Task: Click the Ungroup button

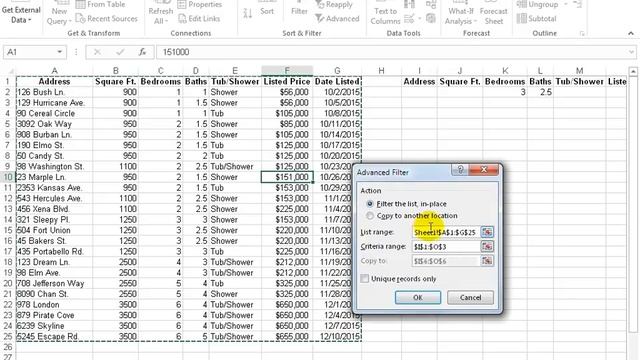Action: point(537,4)
